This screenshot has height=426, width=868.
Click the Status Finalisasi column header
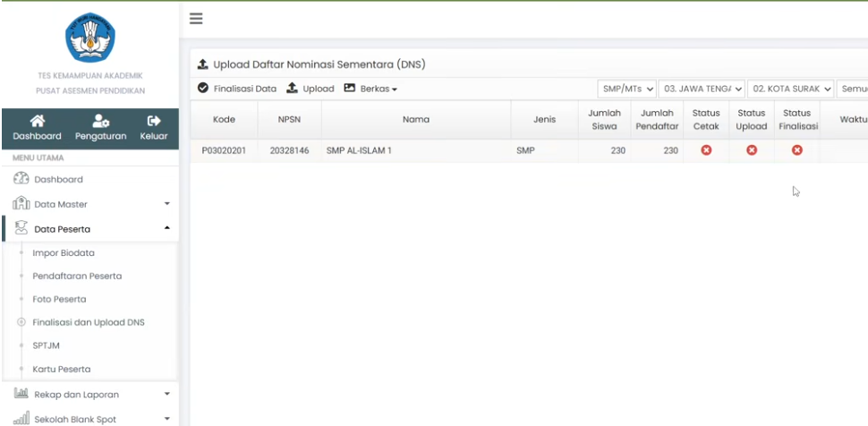797,119
